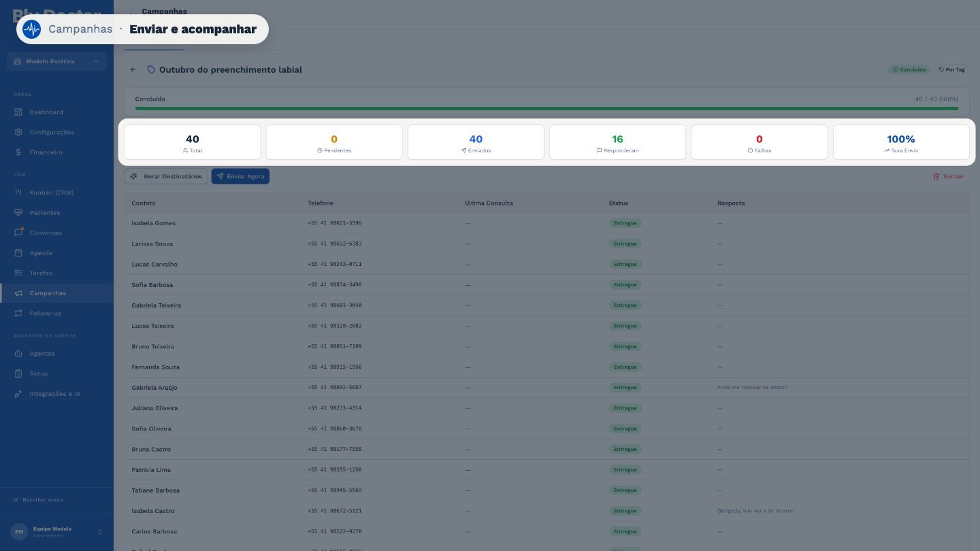Click the Tarefas checklist icon

coord(18,273)
